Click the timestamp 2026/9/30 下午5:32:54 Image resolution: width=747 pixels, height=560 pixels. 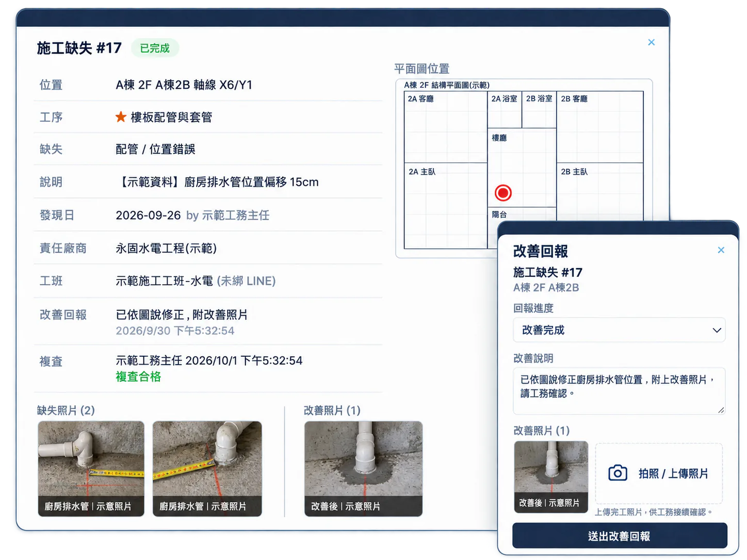coord(175,331)
